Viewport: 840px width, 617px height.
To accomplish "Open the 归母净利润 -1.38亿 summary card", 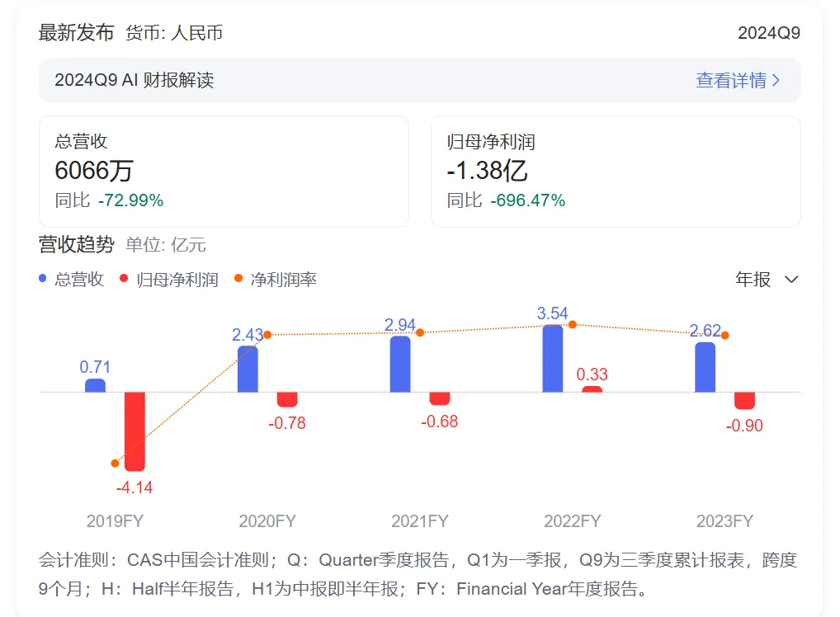I will pyautogui.click(x=615, y=171).
